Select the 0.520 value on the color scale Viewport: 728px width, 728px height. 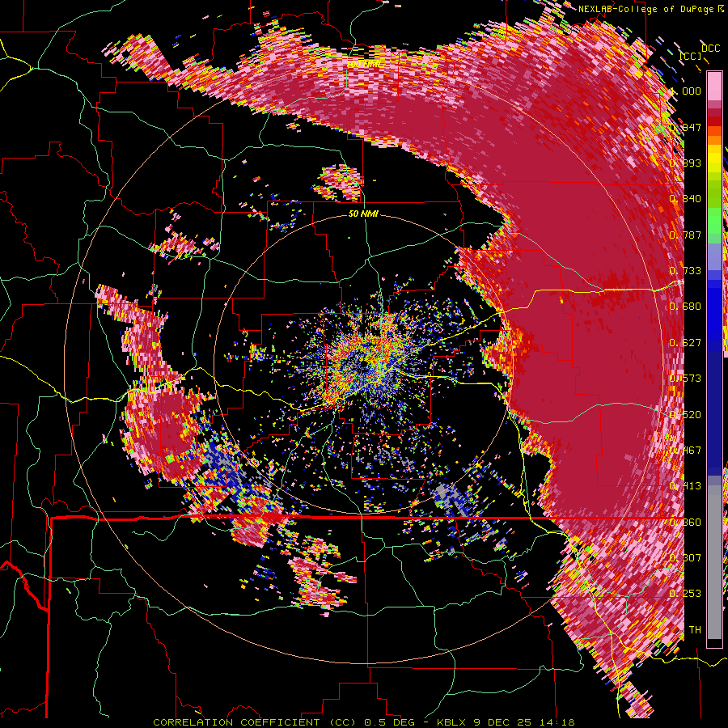click(x=686, y=415)
